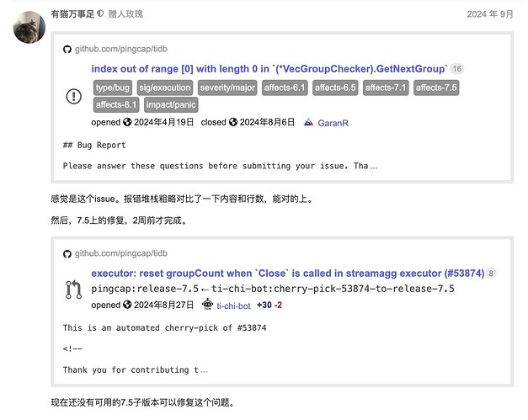Click the -2 deletions count
The height and width of the screenshot is (420, 528).
278,305
